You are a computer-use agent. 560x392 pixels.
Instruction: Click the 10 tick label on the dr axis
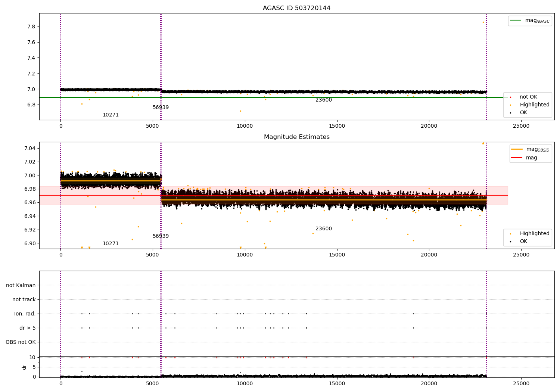32,358
